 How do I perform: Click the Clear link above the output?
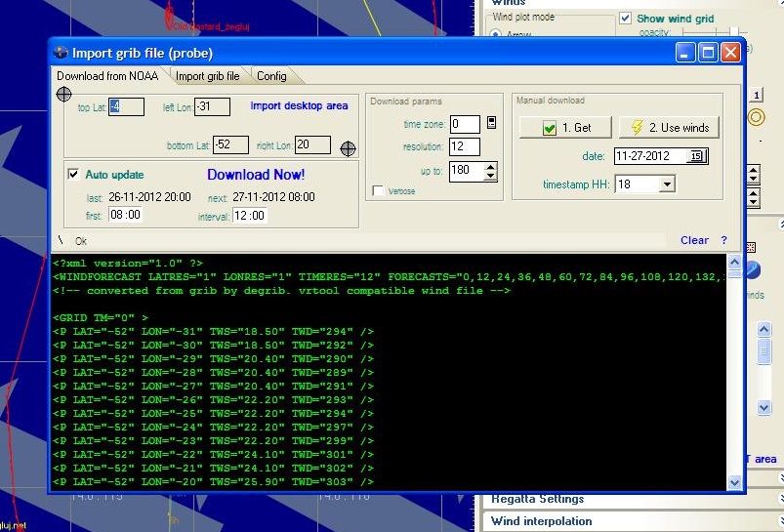coord(694,240)
